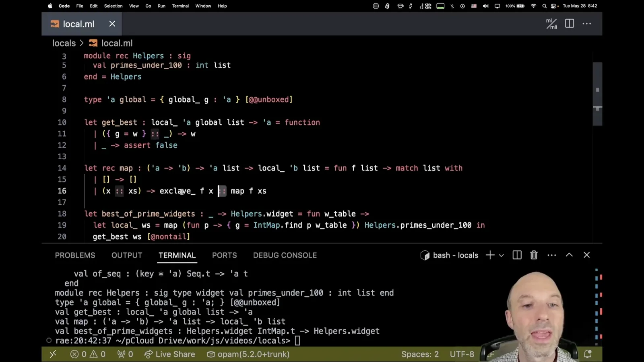Click the local.ml breadcrumb item
The width and height of the screenshot is (644, 362).
111,43
